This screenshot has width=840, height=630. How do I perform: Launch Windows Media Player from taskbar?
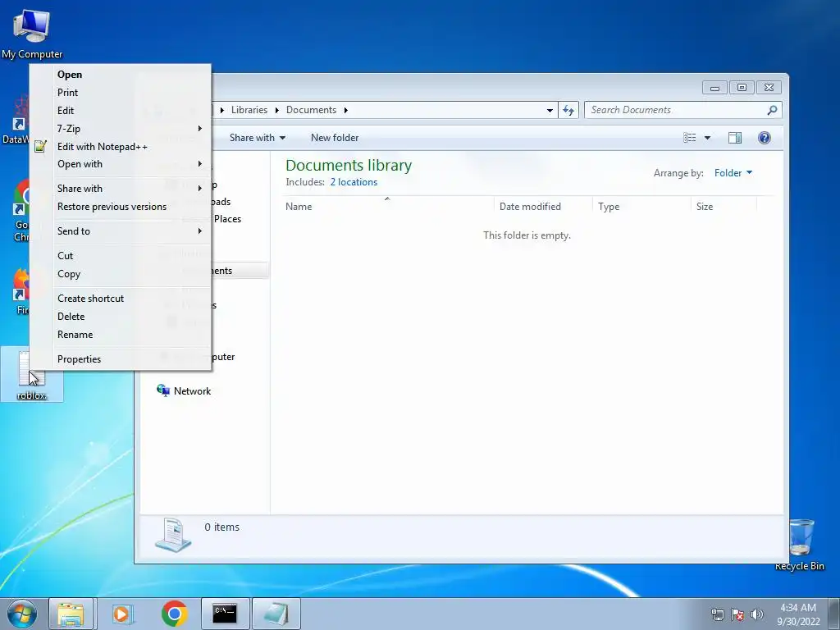click(x=122, y=614)
